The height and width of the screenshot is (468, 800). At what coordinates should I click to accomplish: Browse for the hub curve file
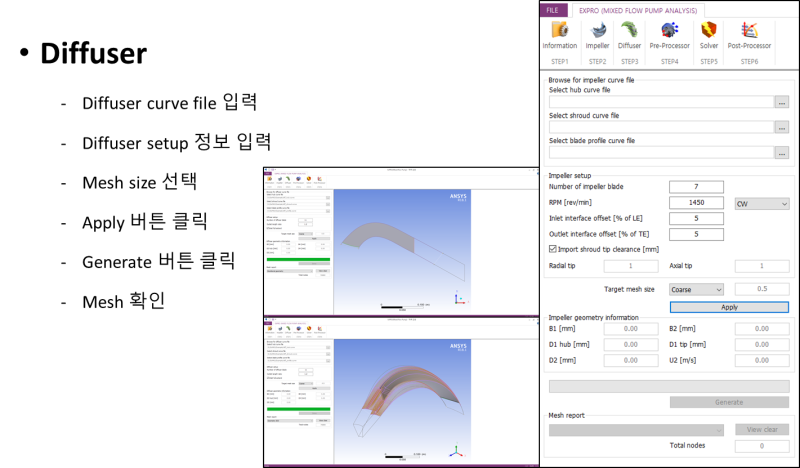782,102
